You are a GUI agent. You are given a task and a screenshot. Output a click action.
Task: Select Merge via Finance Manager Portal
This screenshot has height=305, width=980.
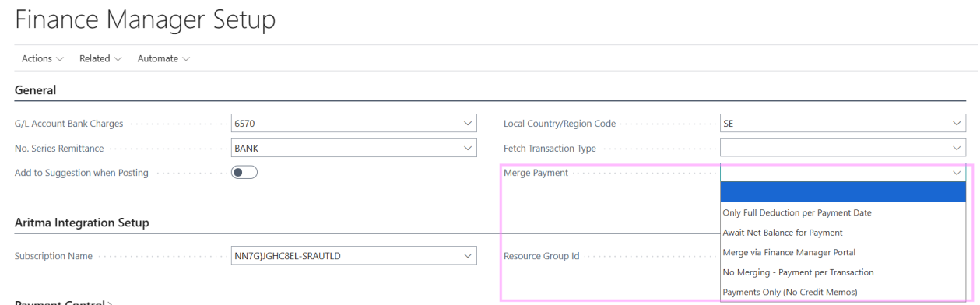(x=843, y=252)
